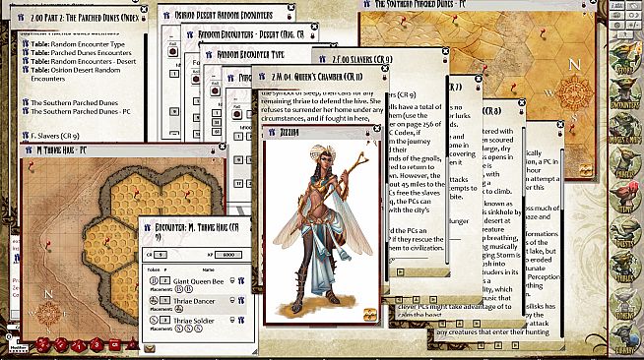Click Thriae Soldier token icon
Image resolution: width=644 pixels, height=360 pixels.
(x=154, y=321)
